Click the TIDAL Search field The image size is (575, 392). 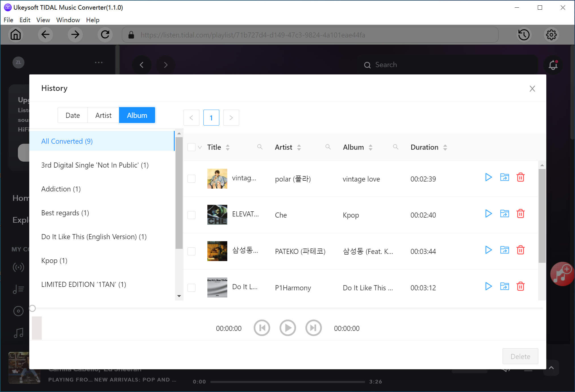(448, 65)
